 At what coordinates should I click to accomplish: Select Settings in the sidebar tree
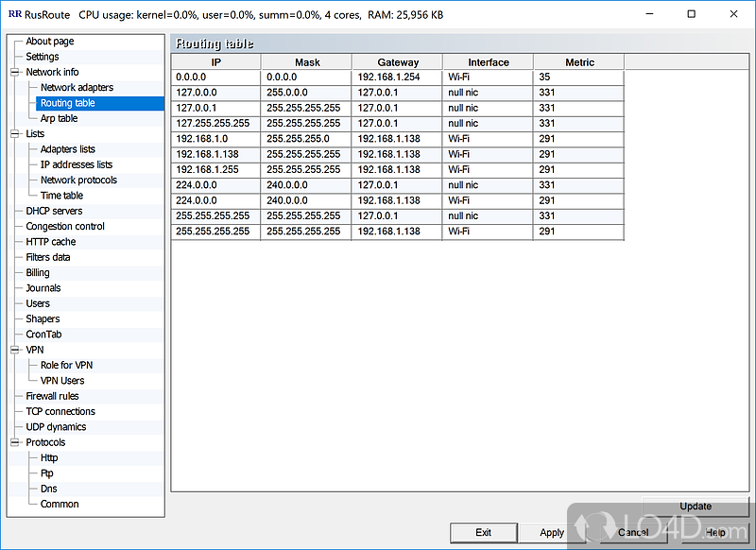(43, 57)
